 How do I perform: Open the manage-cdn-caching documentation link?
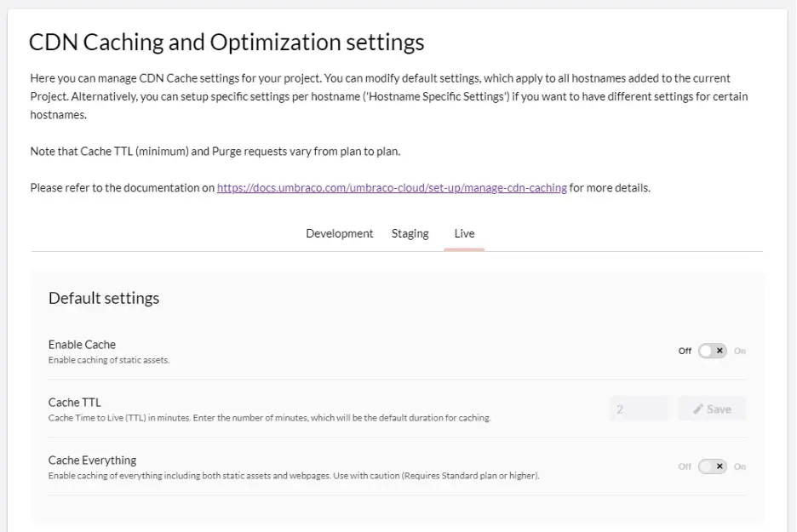pyautogui.click(x=392, y=188)
